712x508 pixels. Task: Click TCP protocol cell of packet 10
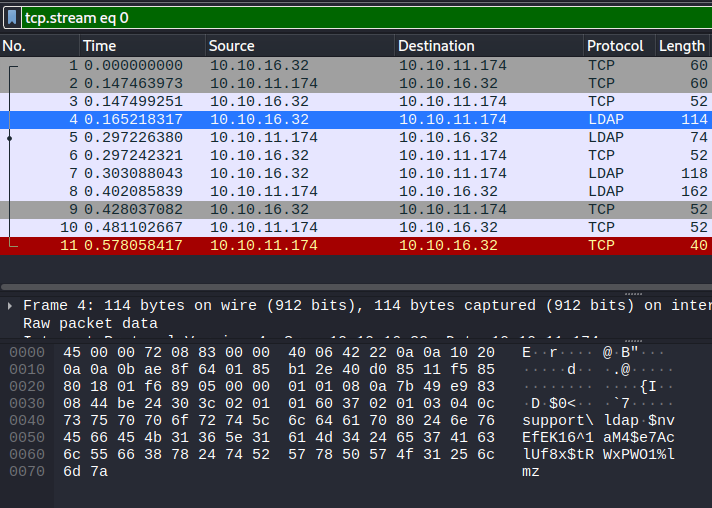coord(602,227)
